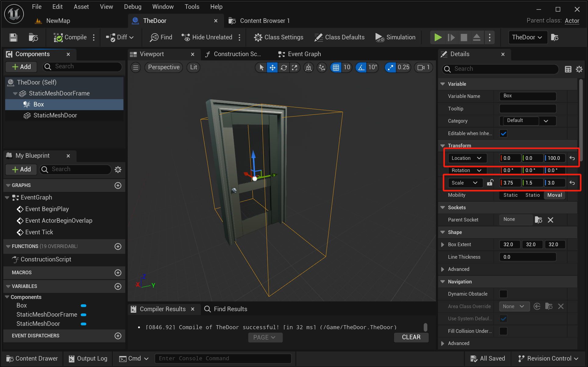Open Find in blueprint
Screen dimensions: 588x367
click(161, 37)
